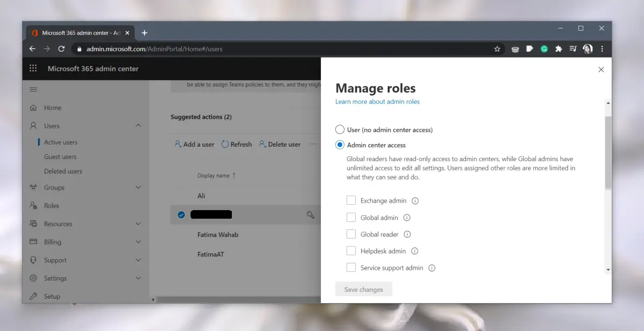Close the Manage roles panel
The image size is (644, 331).
(601, 69)
